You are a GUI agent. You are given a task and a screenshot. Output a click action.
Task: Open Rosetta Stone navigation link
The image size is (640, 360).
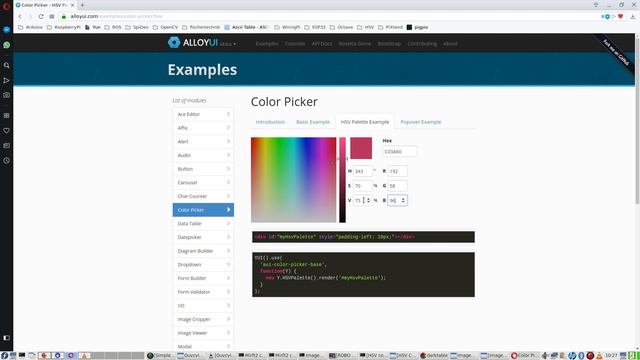pos(355,44)
